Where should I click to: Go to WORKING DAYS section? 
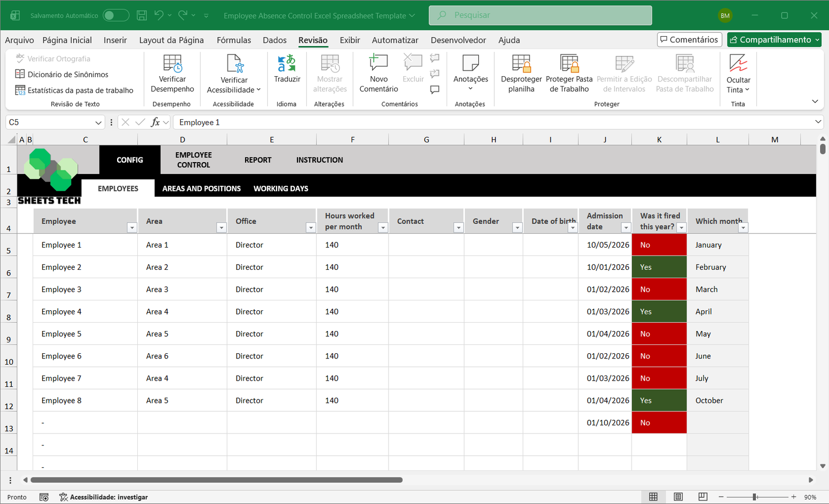click(x=281, y=189)
